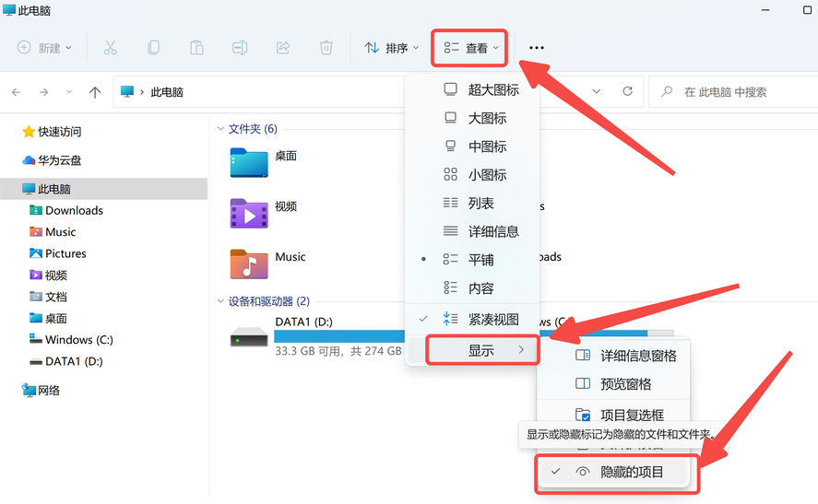Screen dimensions: 818x504
Task: Click the DATA1 (D:) storage usage bar
Action: (x=339, y=336)
